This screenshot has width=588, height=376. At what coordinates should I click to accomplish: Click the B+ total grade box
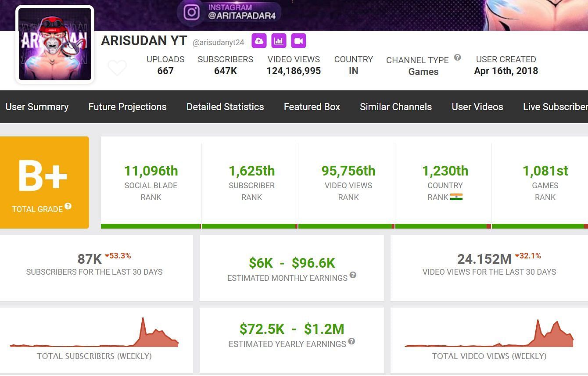coord(44,183)
